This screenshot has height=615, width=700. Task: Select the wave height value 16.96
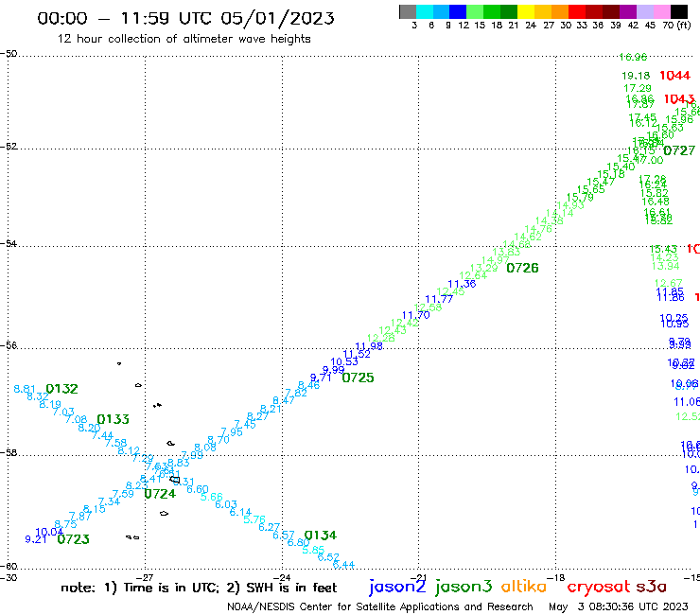tap(633, 57)
